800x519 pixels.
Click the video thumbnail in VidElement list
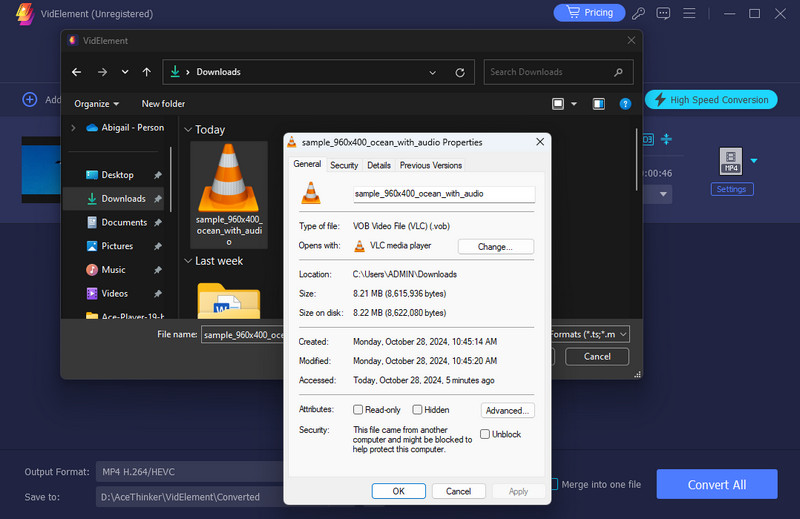click(x=41, y=170)
